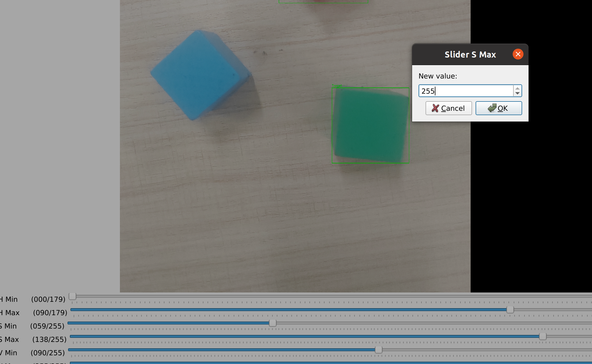Decrease value with spinbox down arrow
Viewport: 592px width, 364px height.
[x=517, y=93]
